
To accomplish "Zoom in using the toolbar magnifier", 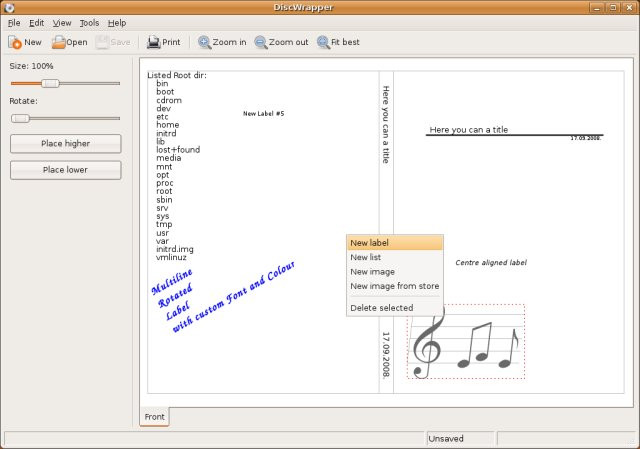I will [204, 42].
